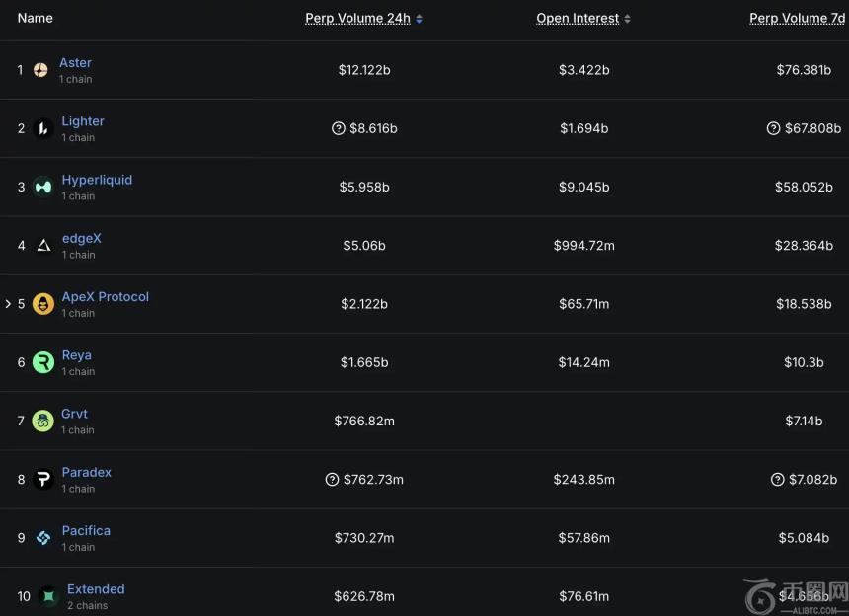849x616 pixels.
Task: Open the Hyperliquid protocol link
Action: click(x=97, y=180)
